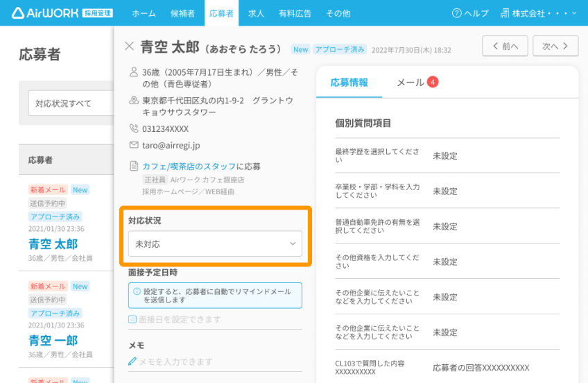Open the その他 menu

point(338,13)
